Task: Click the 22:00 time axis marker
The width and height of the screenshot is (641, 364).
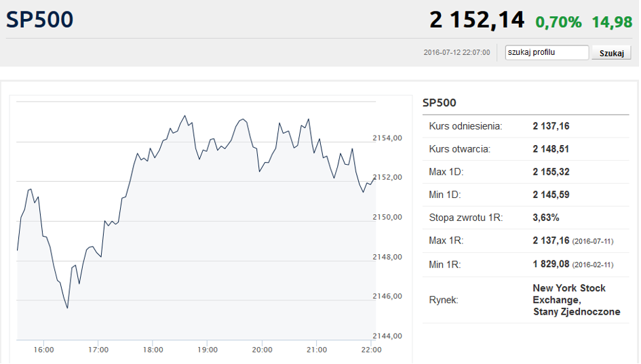Action: pyautogui.click(x=371, y=350)
